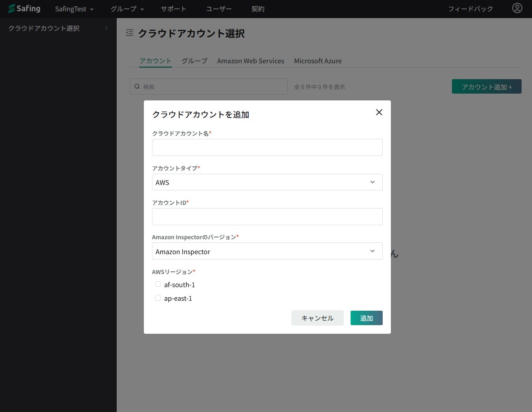Open the SafingTest organization dropdown
The width and height of the screenshot is (532, 412).
pos(74,9)
